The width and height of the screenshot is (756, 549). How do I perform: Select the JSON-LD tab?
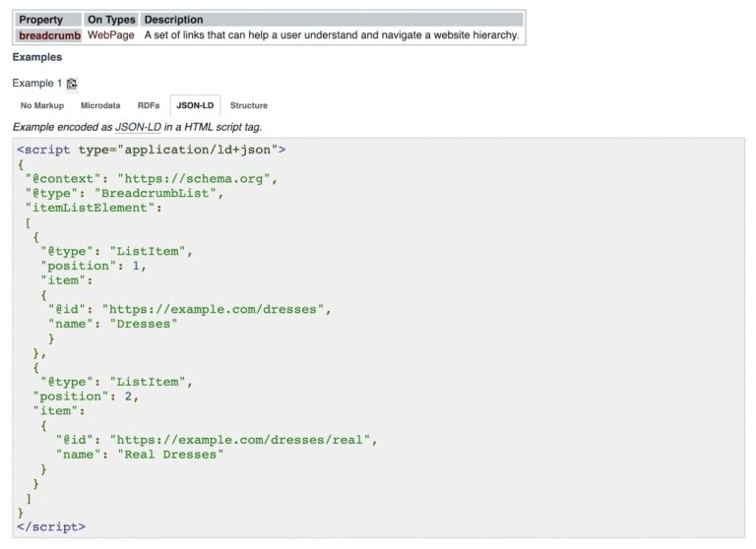point(195,105)
